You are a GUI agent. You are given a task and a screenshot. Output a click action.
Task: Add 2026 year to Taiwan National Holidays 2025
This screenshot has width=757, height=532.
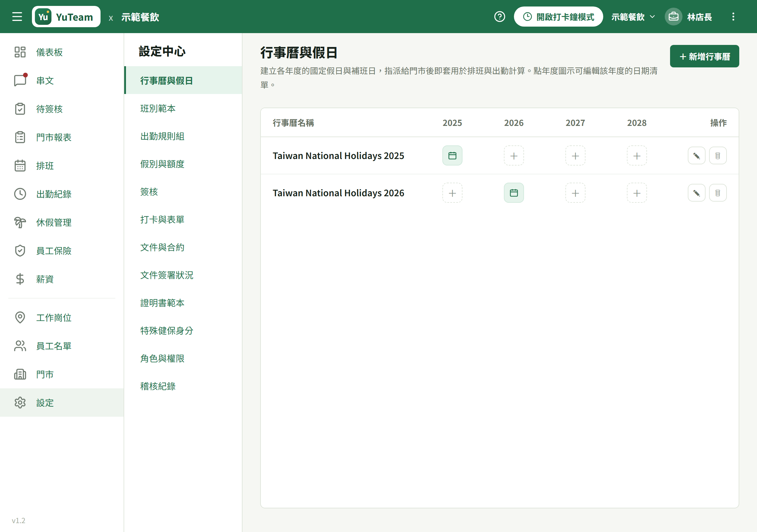coord(514,155)
